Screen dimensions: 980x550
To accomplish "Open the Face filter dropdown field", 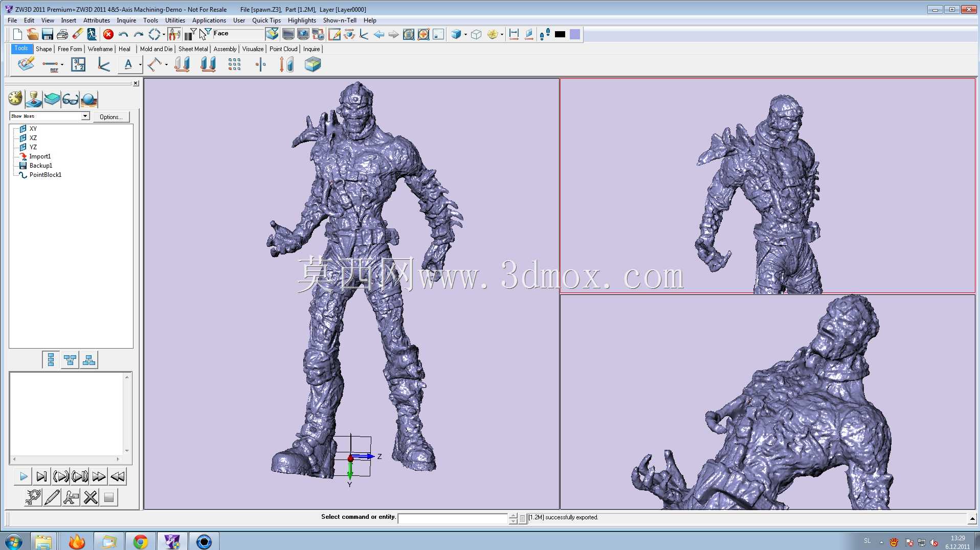I will (238, 34).
